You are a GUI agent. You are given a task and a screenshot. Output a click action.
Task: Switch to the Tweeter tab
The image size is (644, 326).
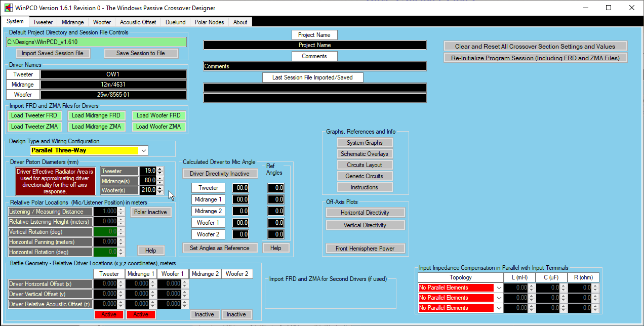pyautogui.click(x=43, y=22)
